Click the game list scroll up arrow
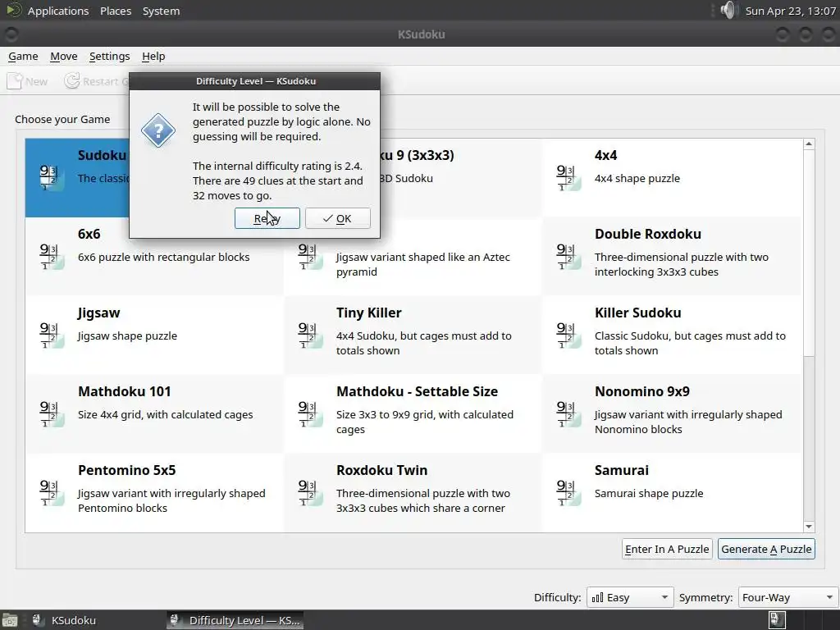Image resolution: width=840 pixels, height=630 pixels. pos(809,144)
